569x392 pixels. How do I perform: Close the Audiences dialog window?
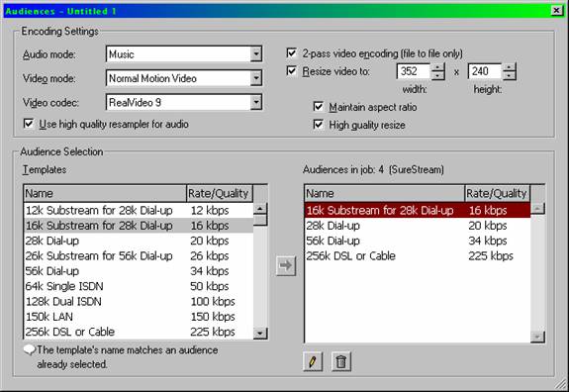[x=556, y=11]
